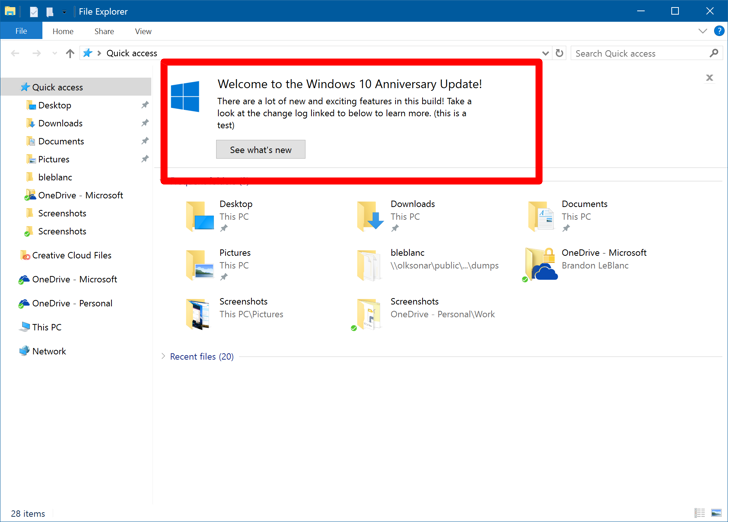Open the OneDrive - Microsoft tile icon
Screen dimensions: 738x529
click(541, 264)
